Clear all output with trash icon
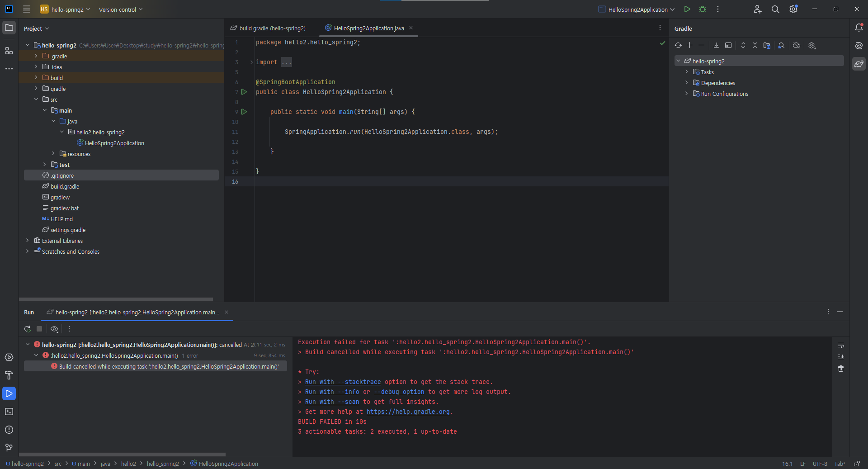Viewport: 868px width, 469px height. (x=841, y=369)
